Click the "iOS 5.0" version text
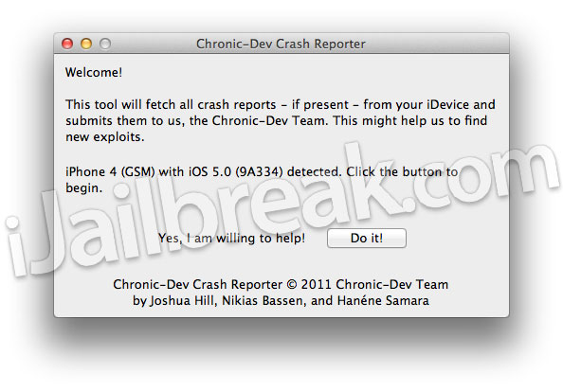Image resolution: width=563 pixels, height=392 pixels. point(210,171)
